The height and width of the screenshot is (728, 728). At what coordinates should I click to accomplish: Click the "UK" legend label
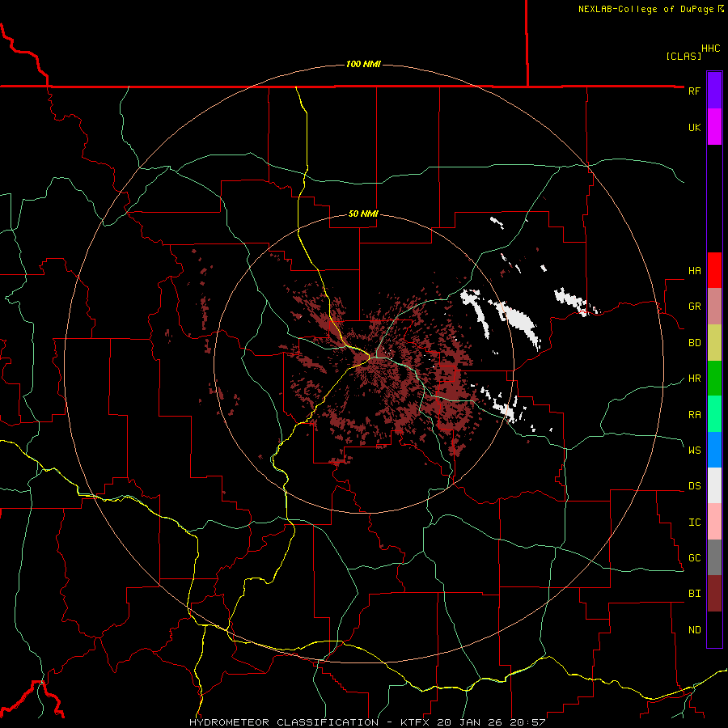(x=694, y=127)
